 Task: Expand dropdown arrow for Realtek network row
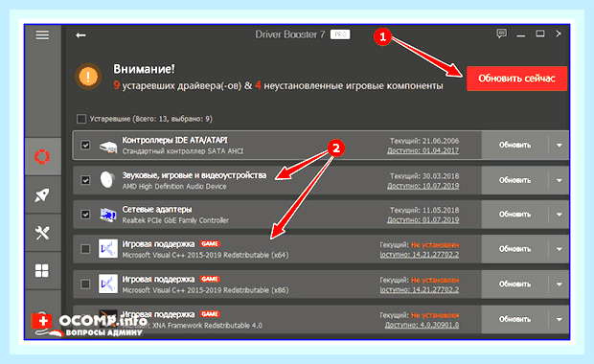[x=560, y=215]
